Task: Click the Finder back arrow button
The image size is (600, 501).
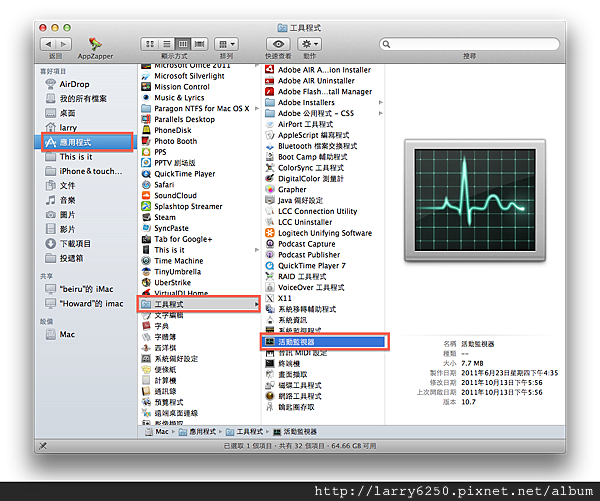Action: click(x=48, y=44)
